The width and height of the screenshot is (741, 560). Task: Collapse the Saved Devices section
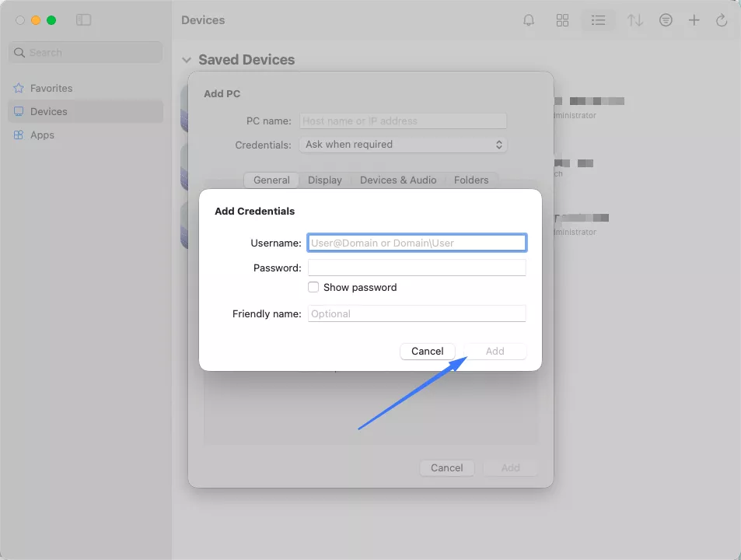pyautogui.click(x=187, y=60)
